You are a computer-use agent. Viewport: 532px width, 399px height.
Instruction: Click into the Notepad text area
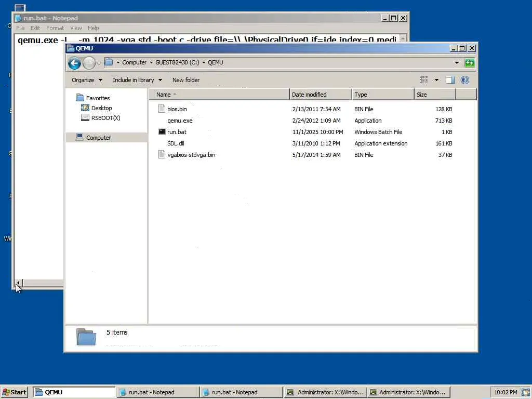pyautogui.click(x=39, y=159)
